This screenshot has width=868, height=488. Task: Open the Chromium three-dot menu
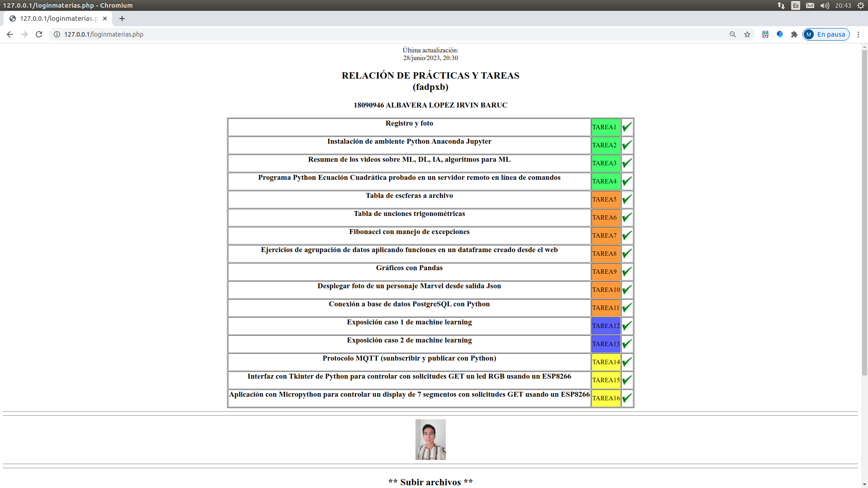(858, 34)
